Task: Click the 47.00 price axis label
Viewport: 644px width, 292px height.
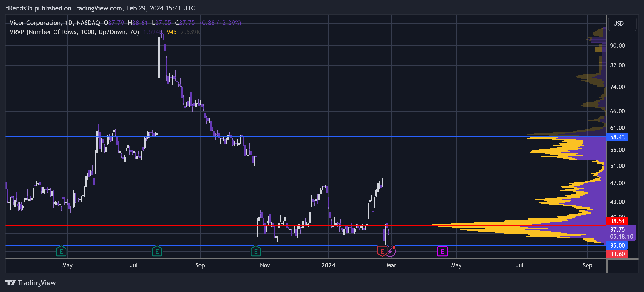Action: [x=617, y=183]
